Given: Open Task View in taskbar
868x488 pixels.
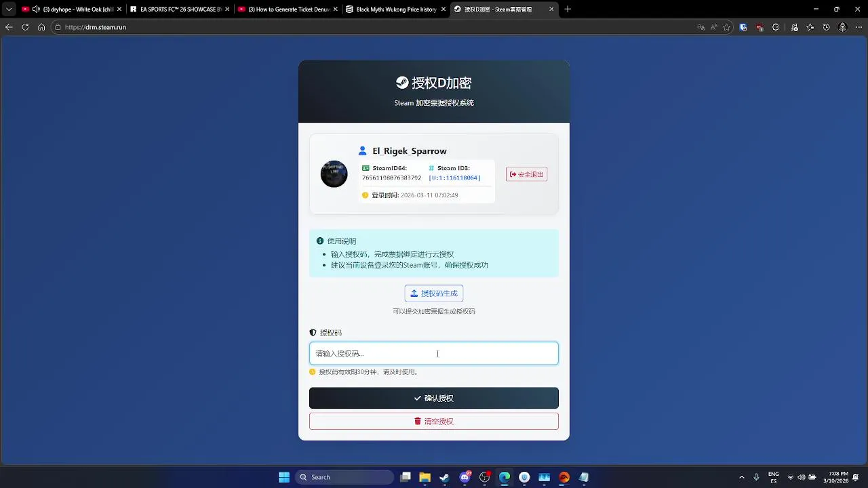Looking at the screenshot, I should click(406, 477).
